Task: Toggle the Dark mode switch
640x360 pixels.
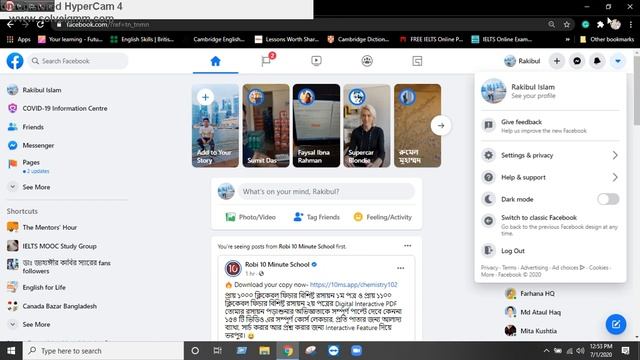Action: (608, 199)
